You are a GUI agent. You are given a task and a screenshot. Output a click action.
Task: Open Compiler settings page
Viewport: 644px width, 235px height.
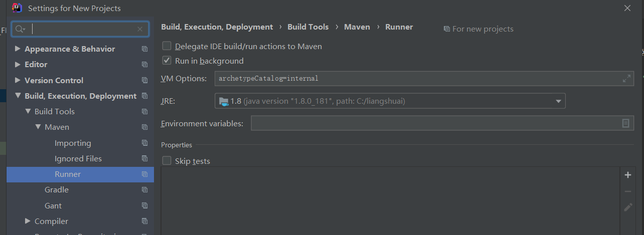(x=51, y=221)
